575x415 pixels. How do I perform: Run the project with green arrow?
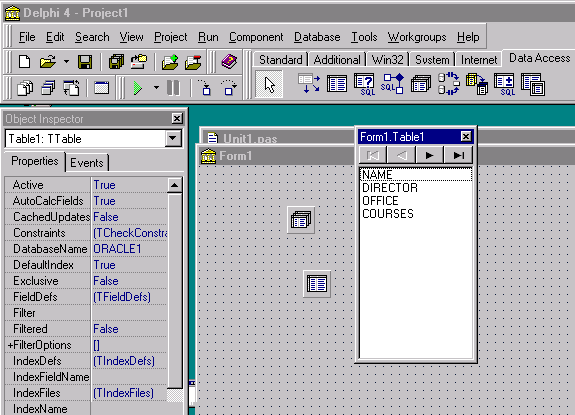tap(138, 88)
